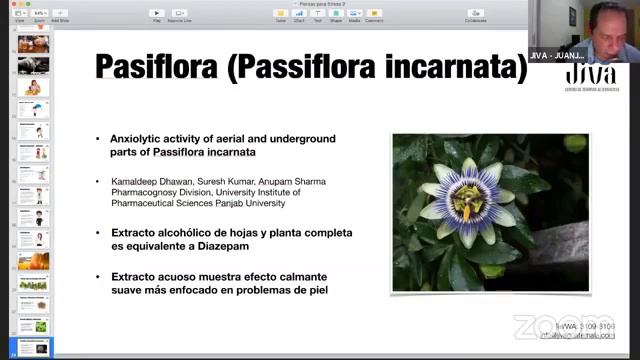Viewport: 640px width, 360px height.
Task: Click the green fullscreen window button
Action: click(28, 4)
